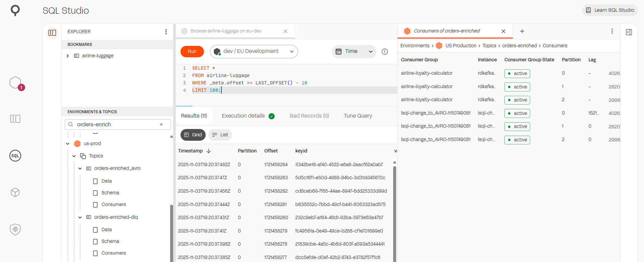Collapse the right side panel icon

coord(629,32)
